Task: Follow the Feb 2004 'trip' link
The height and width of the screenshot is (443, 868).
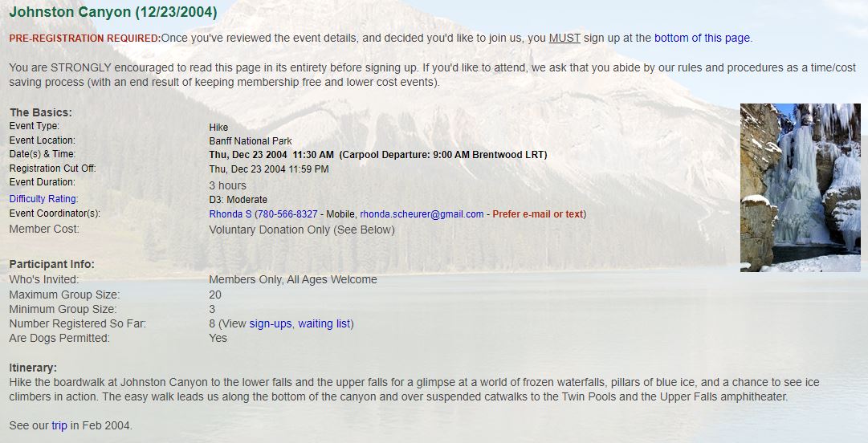Action: (59, 426)
